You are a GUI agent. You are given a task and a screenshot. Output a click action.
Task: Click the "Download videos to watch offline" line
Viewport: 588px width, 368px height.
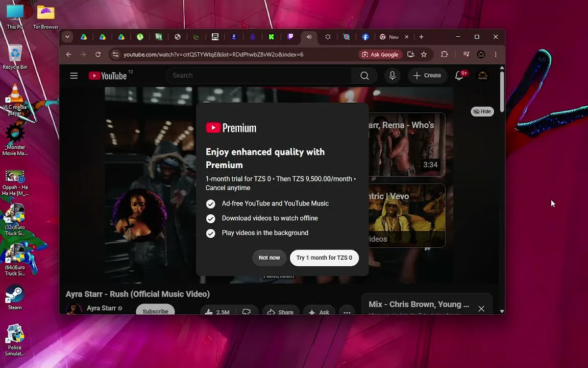(x=269, y=218)
